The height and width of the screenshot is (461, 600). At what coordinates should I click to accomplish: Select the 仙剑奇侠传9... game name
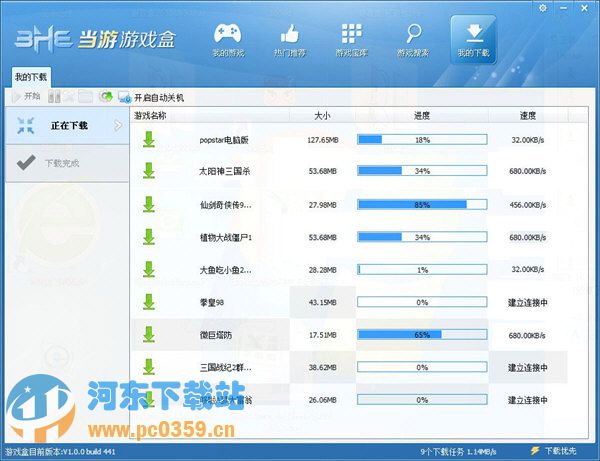225,205
